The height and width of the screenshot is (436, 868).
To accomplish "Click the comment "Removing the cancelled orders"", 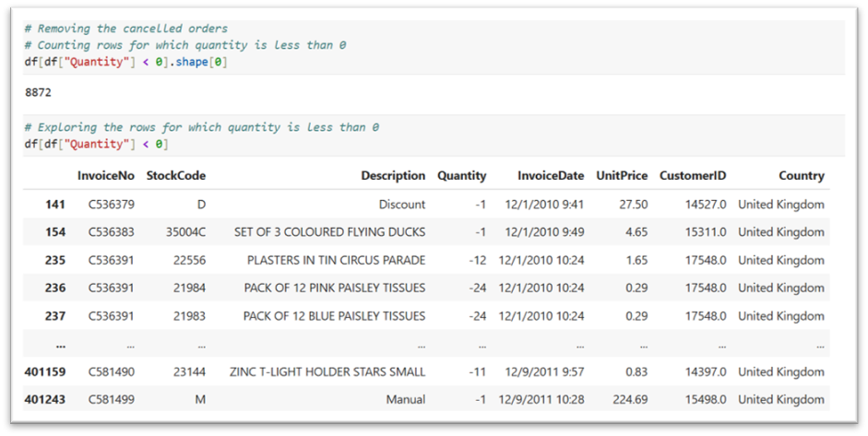I will pyautogui.click(x=125, y=29).
